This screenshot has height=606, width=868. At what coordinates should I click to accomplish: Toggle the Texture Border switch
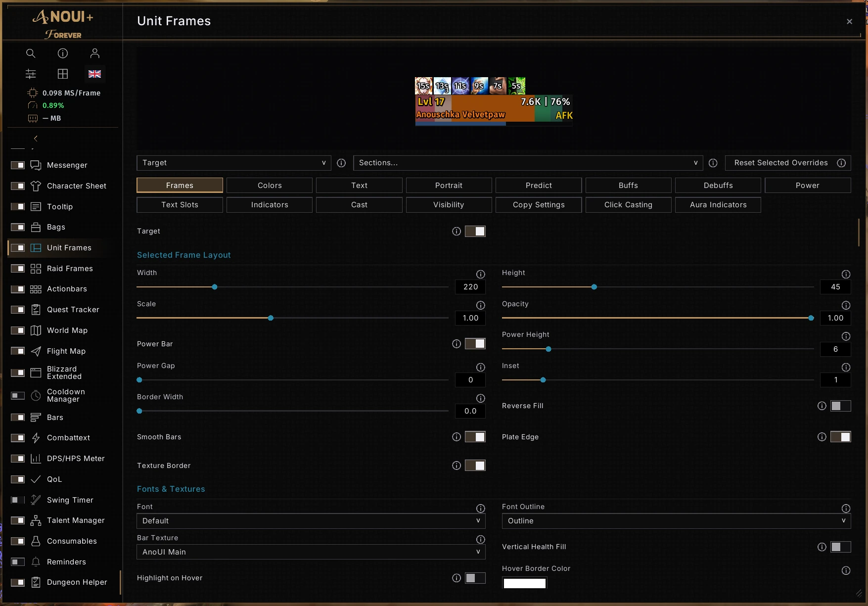475,466
